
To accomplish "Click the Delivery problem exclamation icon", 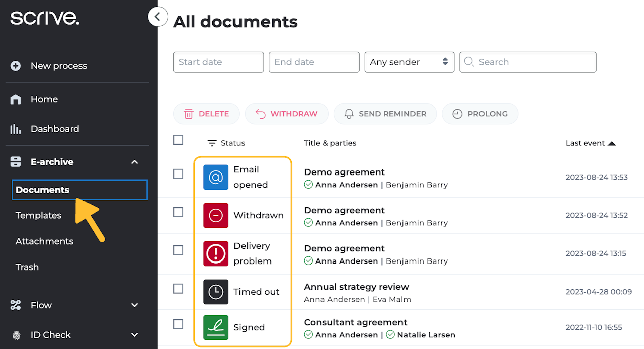I will pos(216,253).
